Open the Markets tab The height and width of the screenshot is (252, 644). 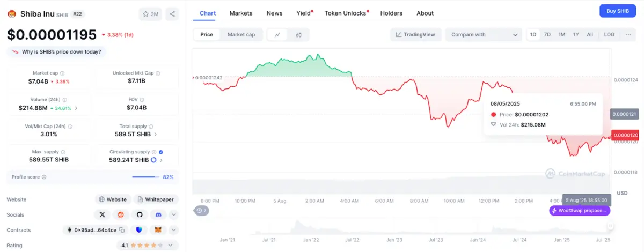coord(241,13)
